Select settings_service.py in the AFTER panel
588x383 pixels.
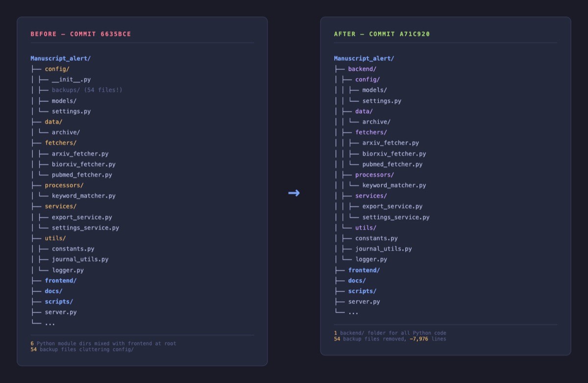(395, 217)
